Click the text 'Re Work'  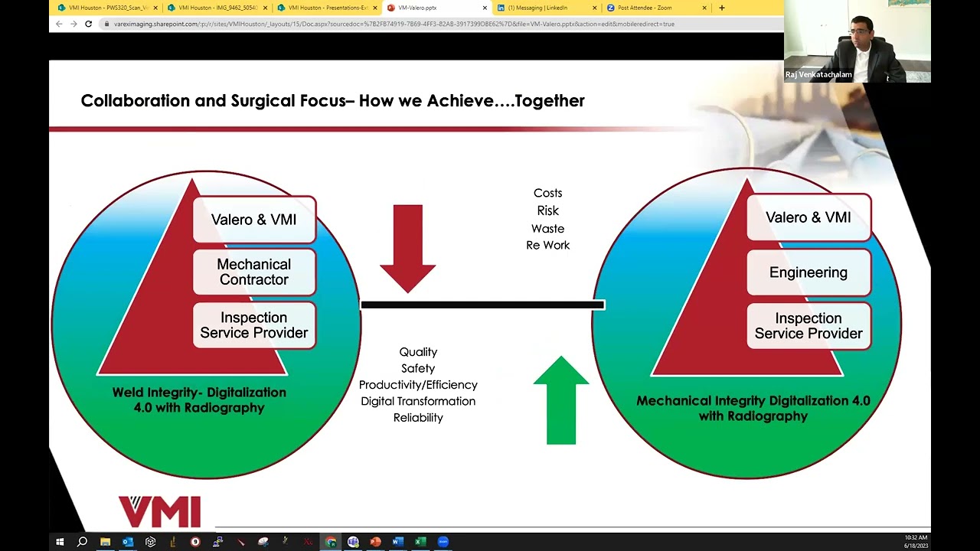point(548,246)
